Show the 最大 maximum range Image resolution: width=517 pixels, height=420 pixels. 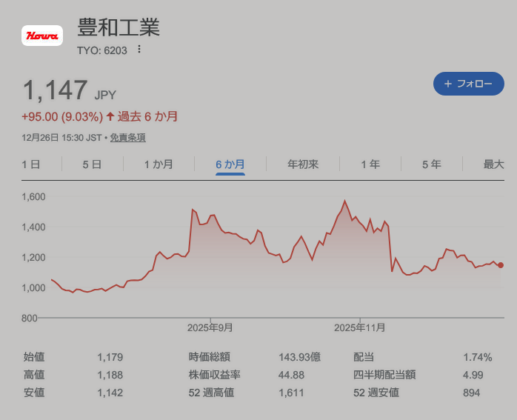[493, 164]
